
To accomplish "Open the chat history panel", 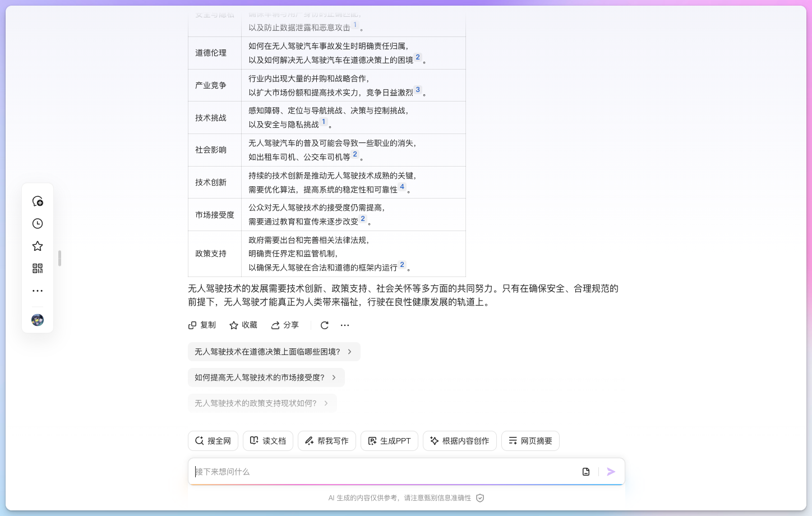I will coord(38,223).
